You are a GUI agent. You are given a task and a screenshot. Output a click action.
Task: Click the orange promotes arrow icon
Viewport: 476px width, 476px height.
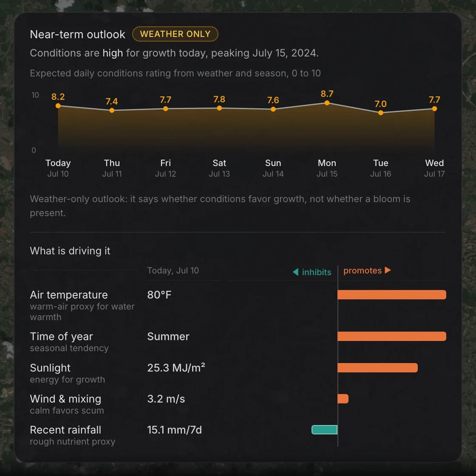click(x=388, y=270)
